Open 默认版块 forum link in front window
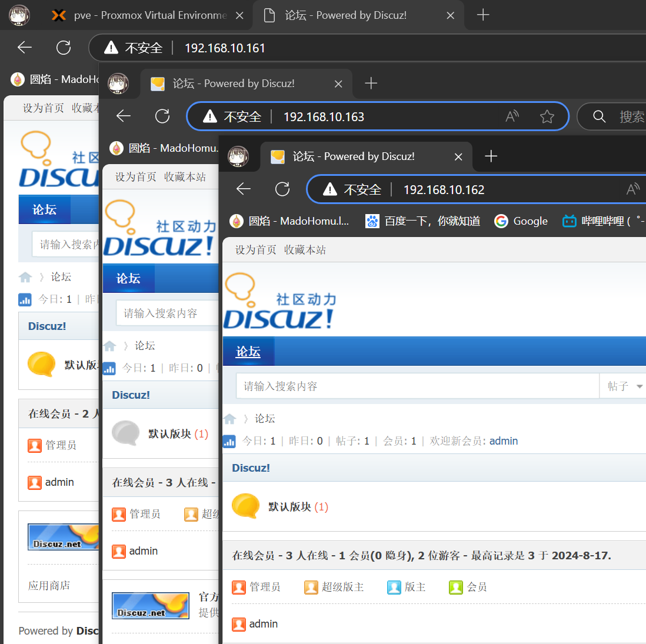 289,506
